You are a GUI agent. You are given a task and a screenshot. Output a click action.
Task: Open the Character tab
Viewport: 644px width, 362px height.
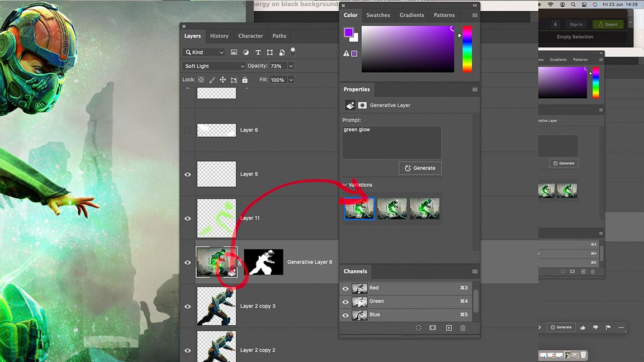tap(250, 36)
